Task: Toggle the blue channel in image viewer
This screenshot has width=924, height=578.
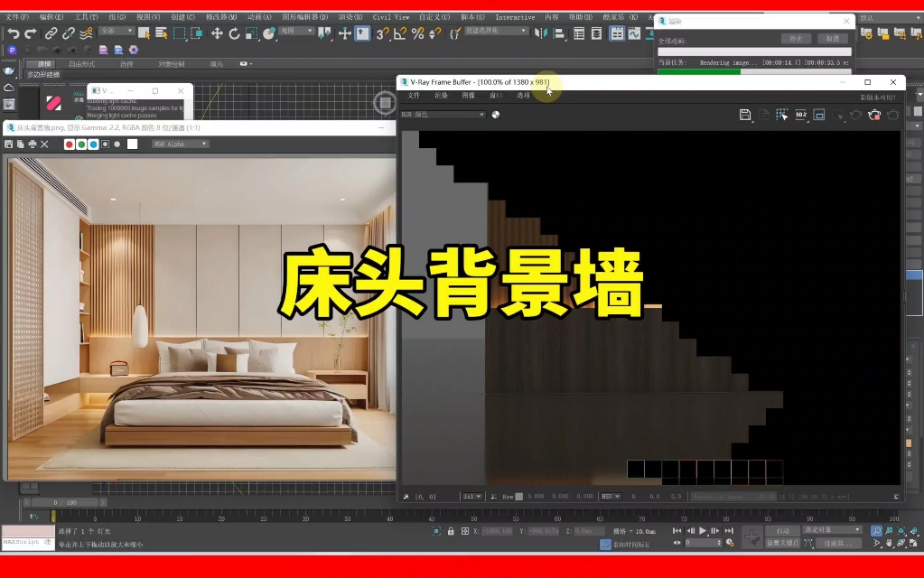Action: [x=93, y=144]
